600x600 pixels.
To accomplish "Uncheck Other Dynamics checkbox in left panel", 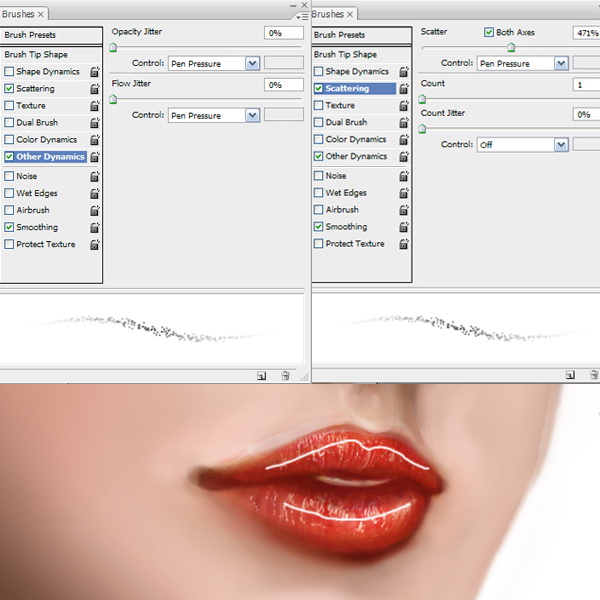I will 9,157.
